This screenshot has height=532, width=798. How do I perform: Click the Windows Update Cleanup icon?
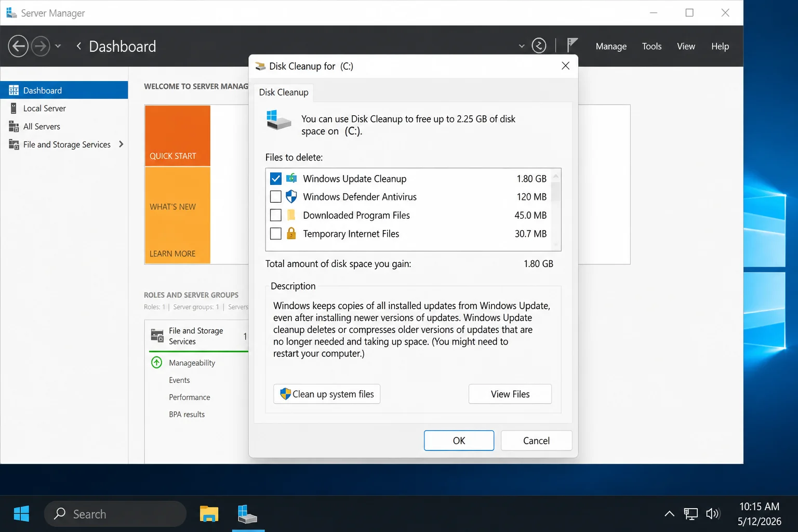(x=291, y=178)
